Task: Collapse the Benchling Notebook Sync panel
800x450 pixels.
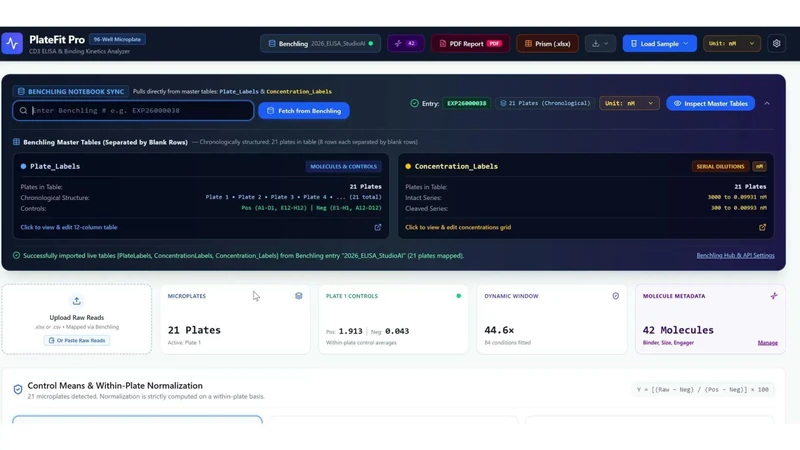Action: 767,104
